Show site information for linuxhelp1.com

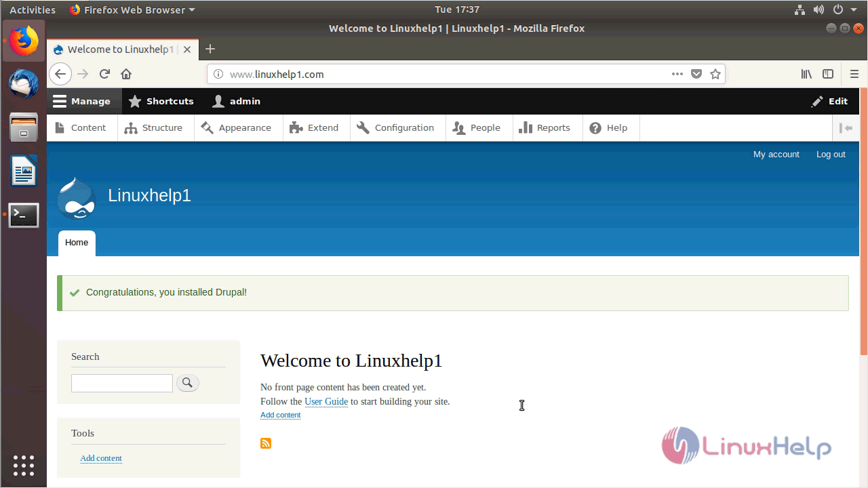tap(218, 74)
